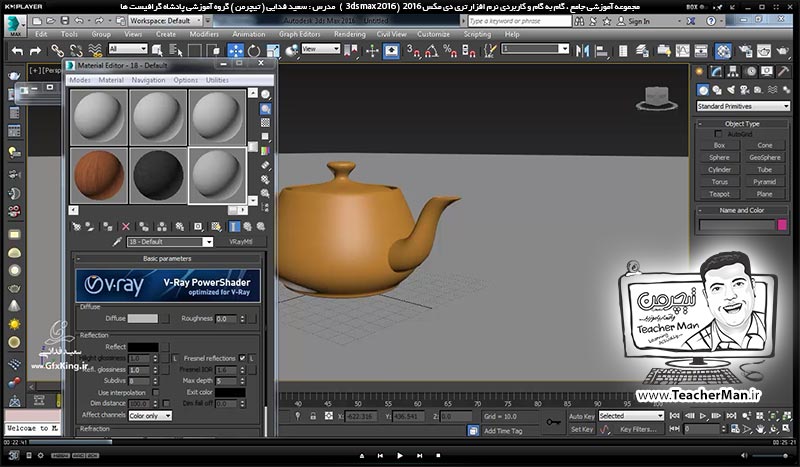Click main toolbar Undo arrow

click(17, 51)
